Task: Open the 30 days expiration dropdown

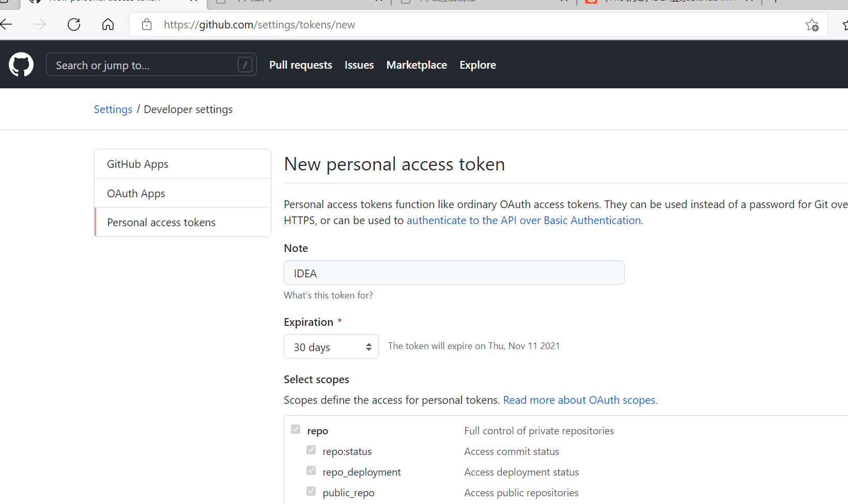Action: point(331,346)
